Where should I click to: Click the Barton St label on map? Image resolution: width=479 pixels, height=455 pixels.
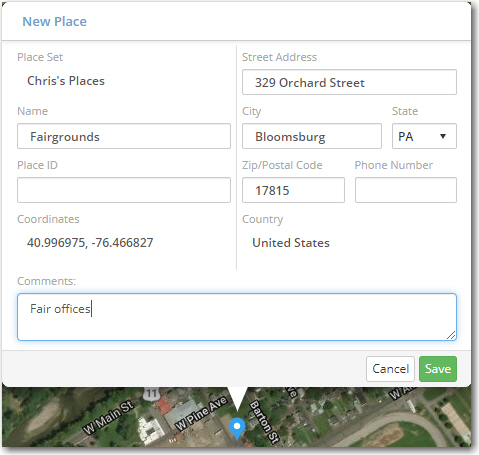(x=264, y=422)
